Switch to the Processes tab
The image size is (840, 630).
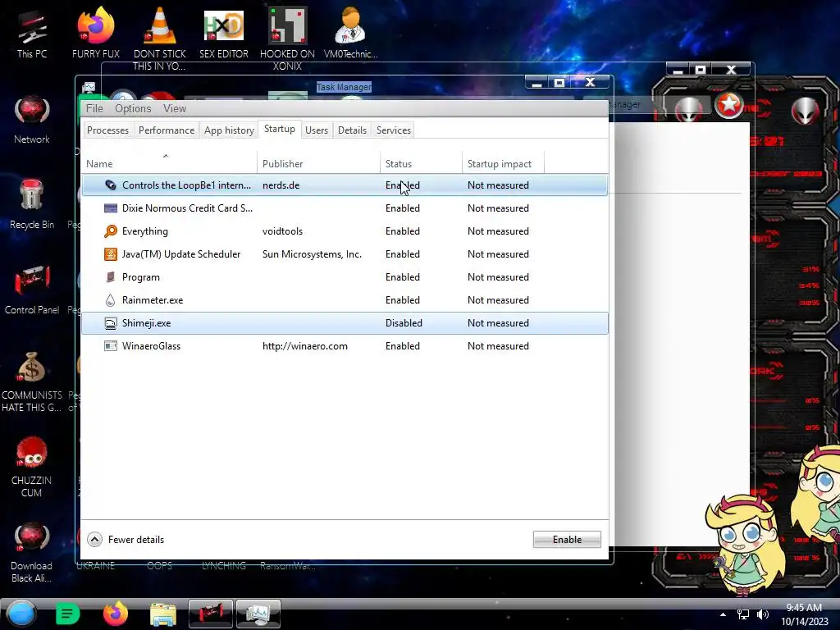[107, 130]
